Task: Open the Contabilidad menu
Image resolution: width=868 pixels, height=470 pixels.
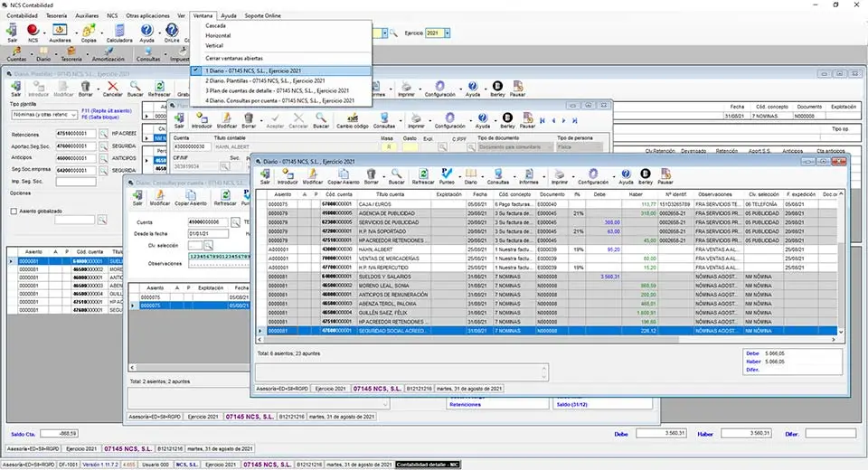Action: 22,15
